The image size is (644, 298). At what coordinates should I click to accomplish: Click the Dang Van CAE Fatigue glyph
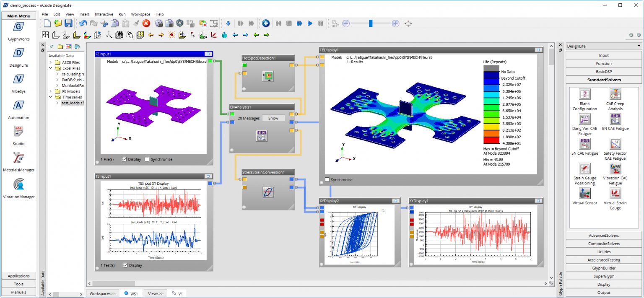click(x=584, y=119)
